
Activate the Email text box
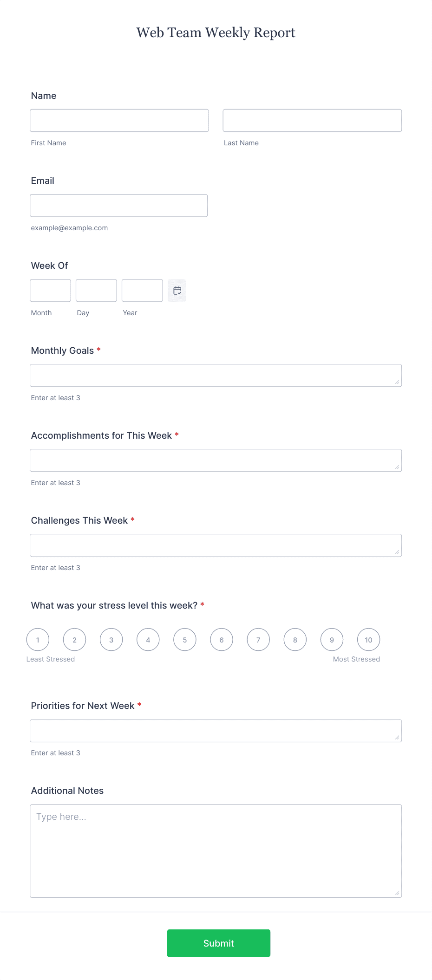point(119,206)
